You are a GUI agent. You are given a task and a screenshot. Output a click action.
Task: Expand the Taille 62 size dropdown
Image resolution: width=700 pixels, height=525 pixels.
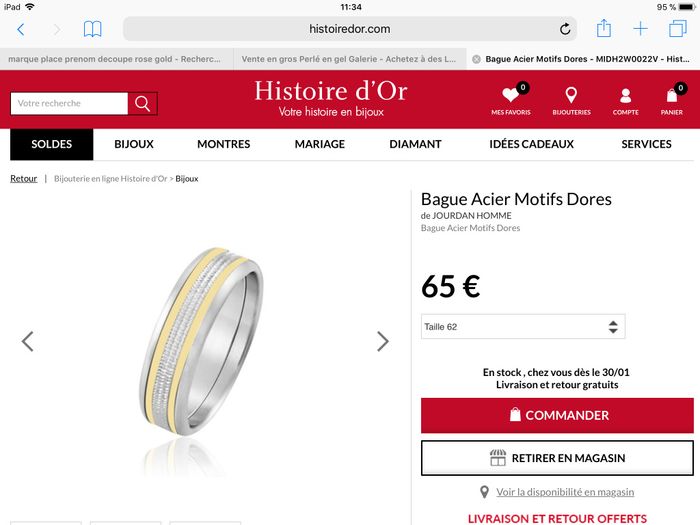pyautogui.click(x=523, y=326)
